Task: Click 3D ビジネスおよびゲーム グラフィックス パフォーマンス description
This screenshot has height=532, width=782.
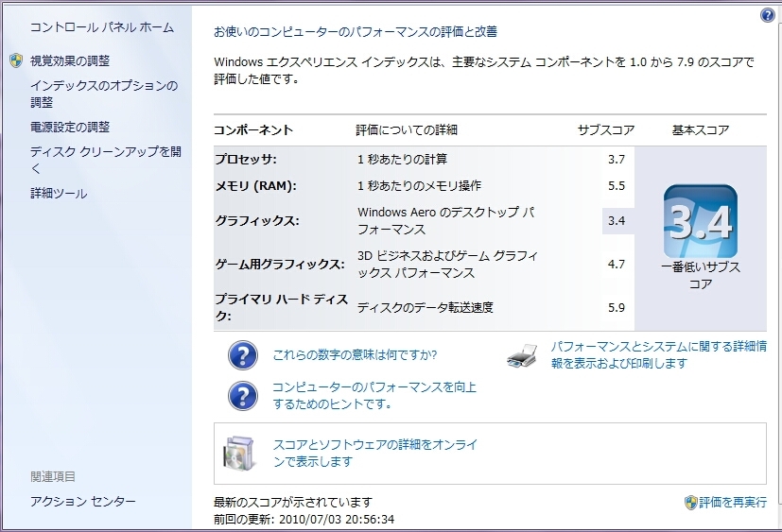Action: [448, 265]
